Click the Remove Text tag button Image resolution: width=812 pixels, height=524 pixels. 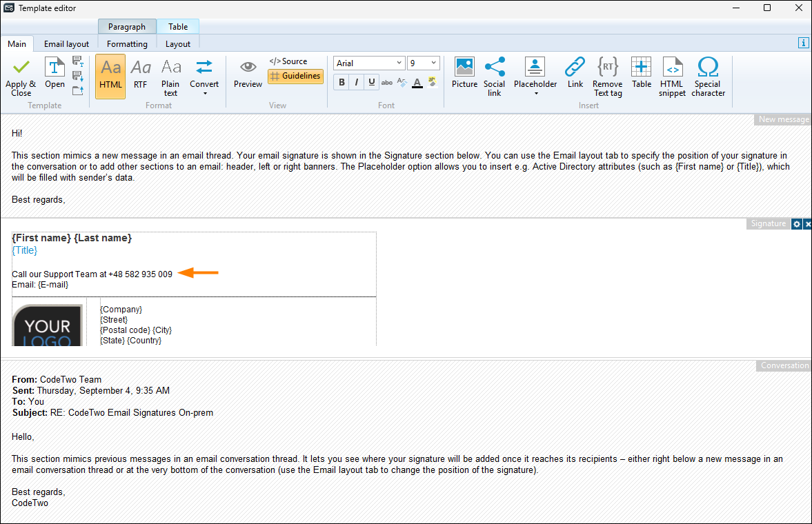(607, 76)
